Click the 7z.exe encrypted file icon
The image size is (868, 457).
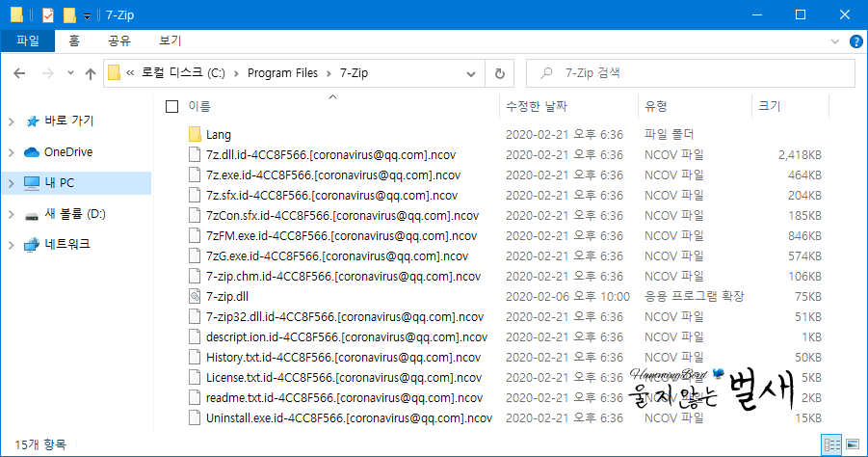(195, 175)
